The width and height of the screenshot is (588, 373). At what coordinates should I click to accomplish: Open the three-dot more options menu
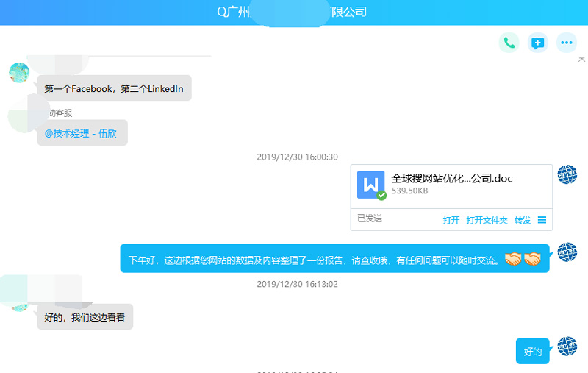(566, 43)
